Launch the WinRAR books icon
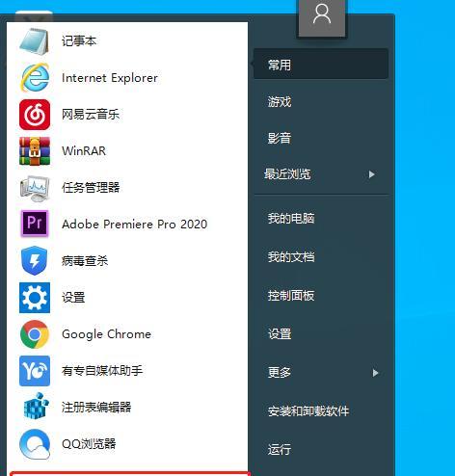The width and height of the screenshot is (455, 476). [x=35, y=151]
